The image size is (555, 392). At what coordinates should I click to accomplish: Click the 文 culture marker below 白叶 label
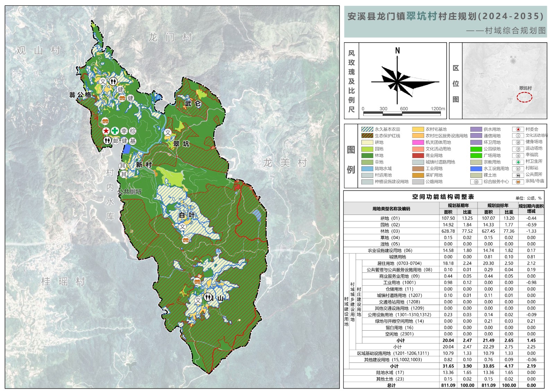pyautogui.click(x=182, y=227)
